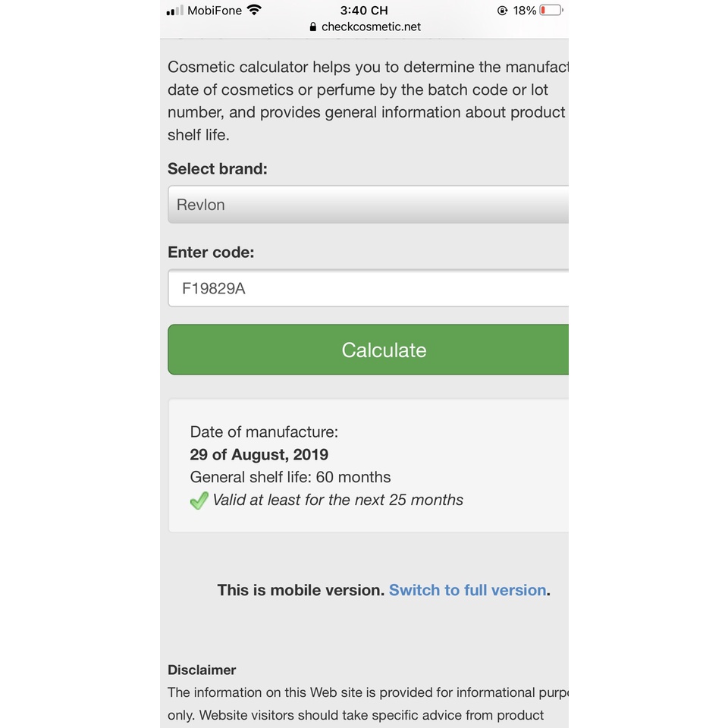Click the batch code input field

coord(368,289)
